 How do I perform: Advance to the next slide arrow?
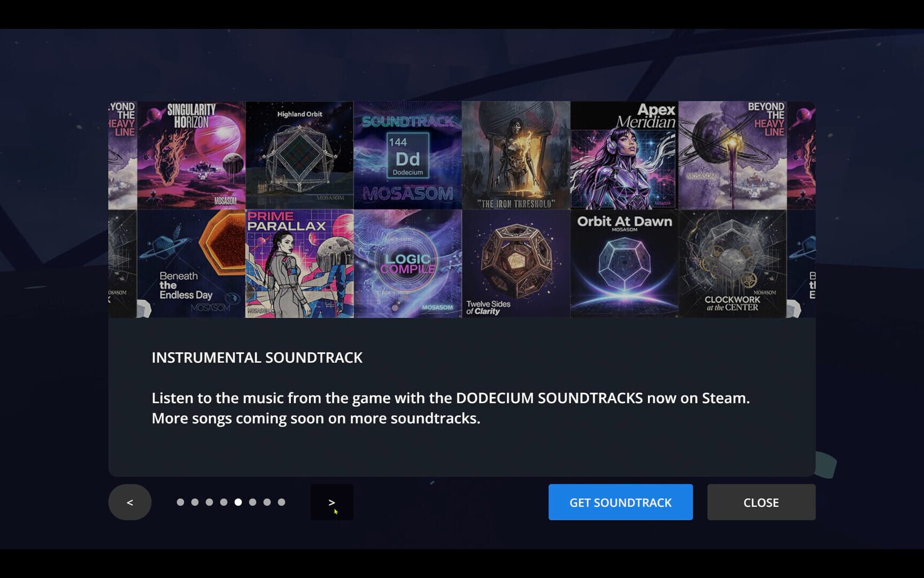click(x=332, y=502)
